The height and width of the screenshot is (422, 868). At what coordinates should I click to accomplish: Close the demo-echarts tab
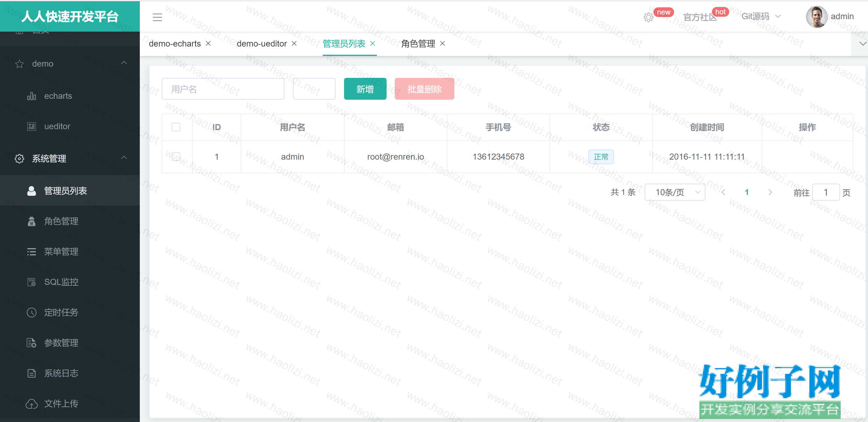(x=208, y=43)
